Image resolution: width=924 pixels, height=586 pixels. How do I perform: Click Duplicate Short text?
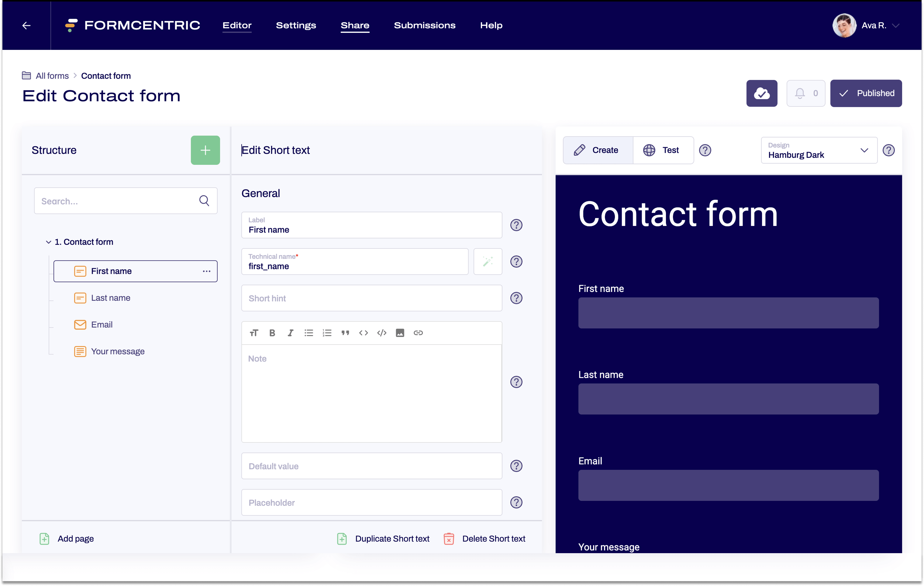pyautogui.click(x=383, y=538)
